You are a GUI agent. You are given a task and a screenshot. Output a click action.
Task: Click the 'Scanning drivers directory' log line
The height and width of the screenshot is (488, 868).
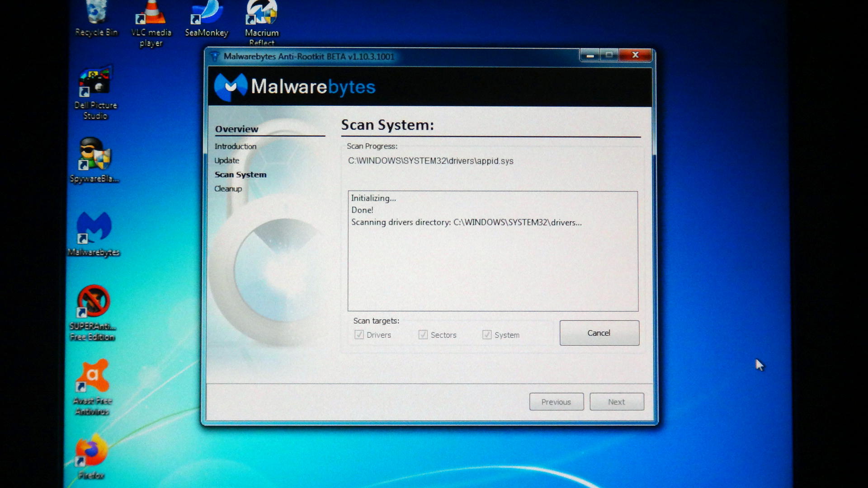467,222
